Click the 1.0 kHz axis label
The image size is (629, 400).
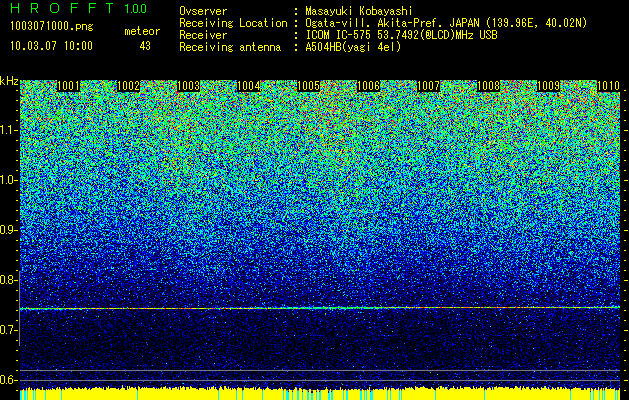click(8, 180)
